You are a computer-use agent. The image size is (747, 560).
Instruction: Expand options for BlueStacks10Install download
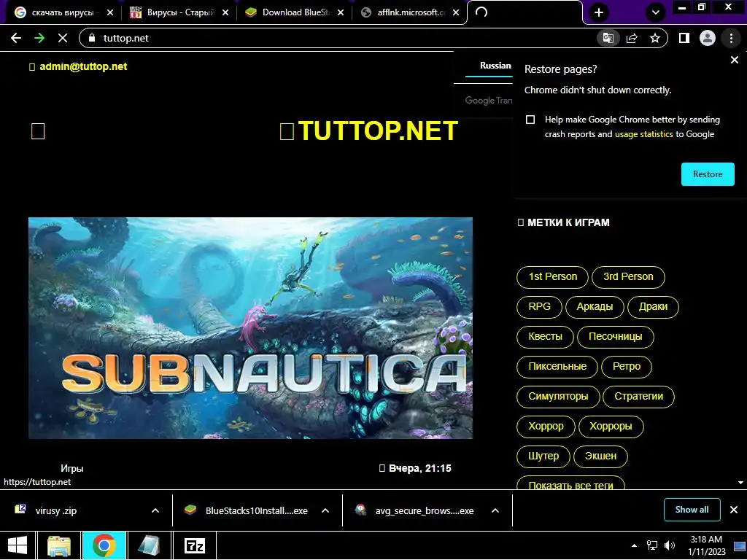coord(325,511)
